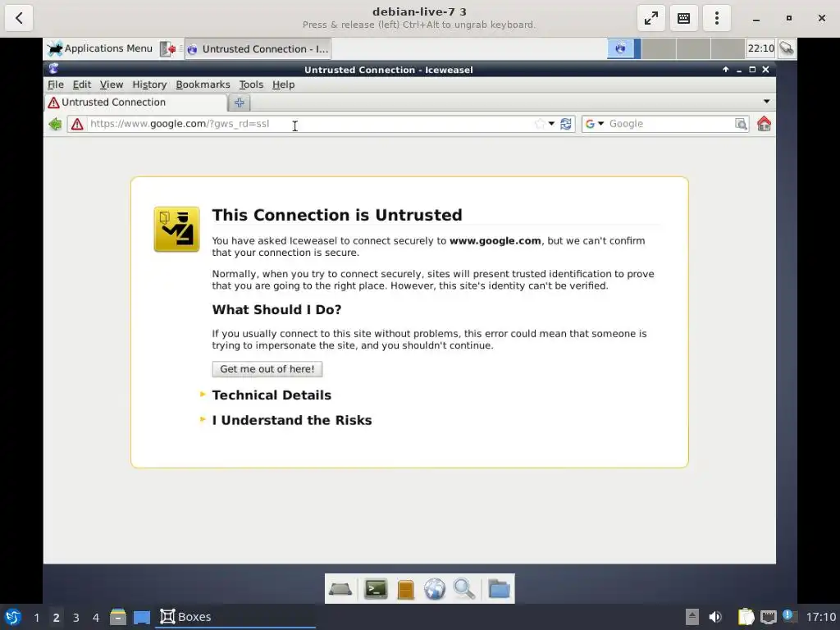Open a new tab with the plus button
840x630 pixels.
click(239, 103)
